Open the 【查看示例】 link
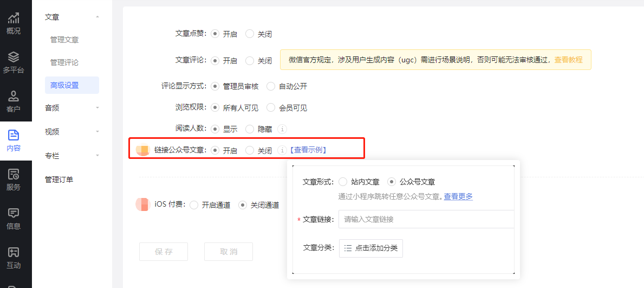 click(x=308, y=150)
